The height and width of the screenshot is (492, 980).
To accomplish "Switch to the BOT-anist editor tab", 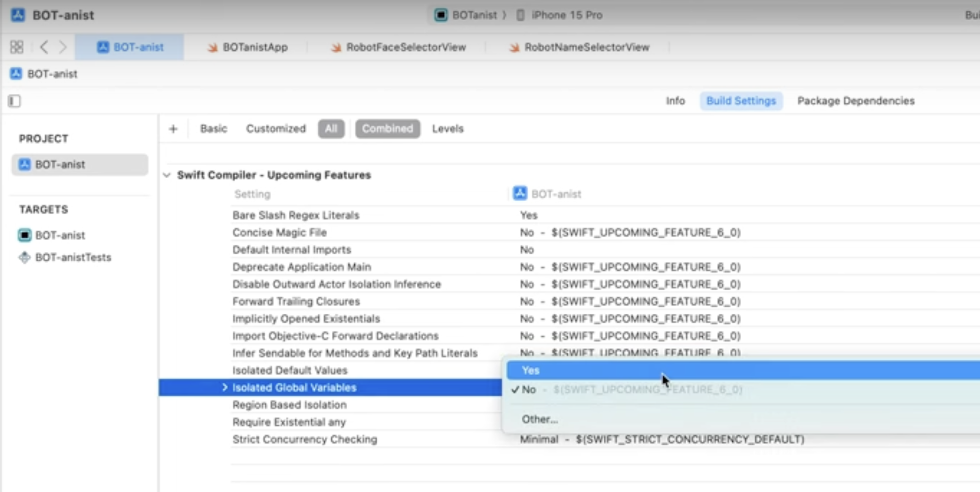I will click(130, 47).
